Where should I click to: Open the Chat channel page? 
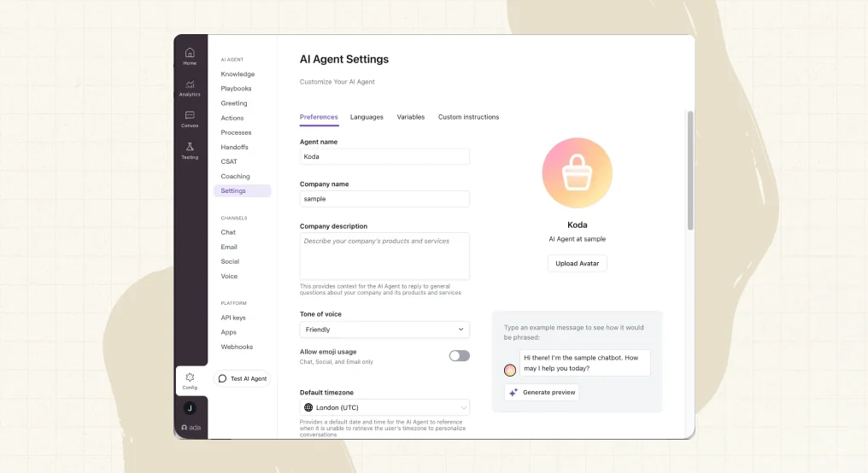(x=228, y=232)
